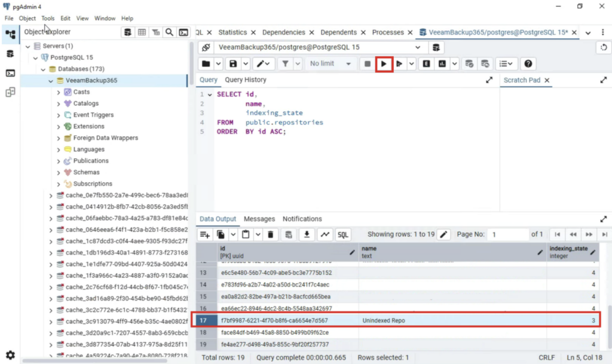
Task: Select the Unindexed Repo name cell
Action: 452,320
